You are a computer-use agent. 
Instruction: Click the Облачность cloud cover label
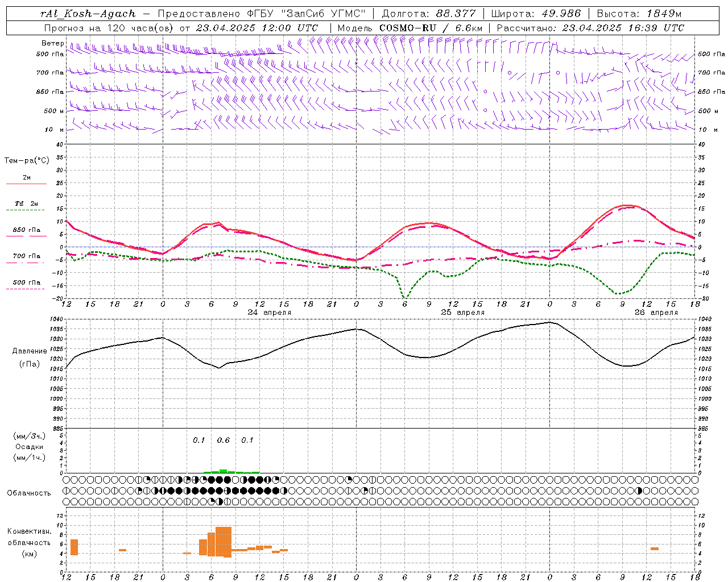(29, 493)
